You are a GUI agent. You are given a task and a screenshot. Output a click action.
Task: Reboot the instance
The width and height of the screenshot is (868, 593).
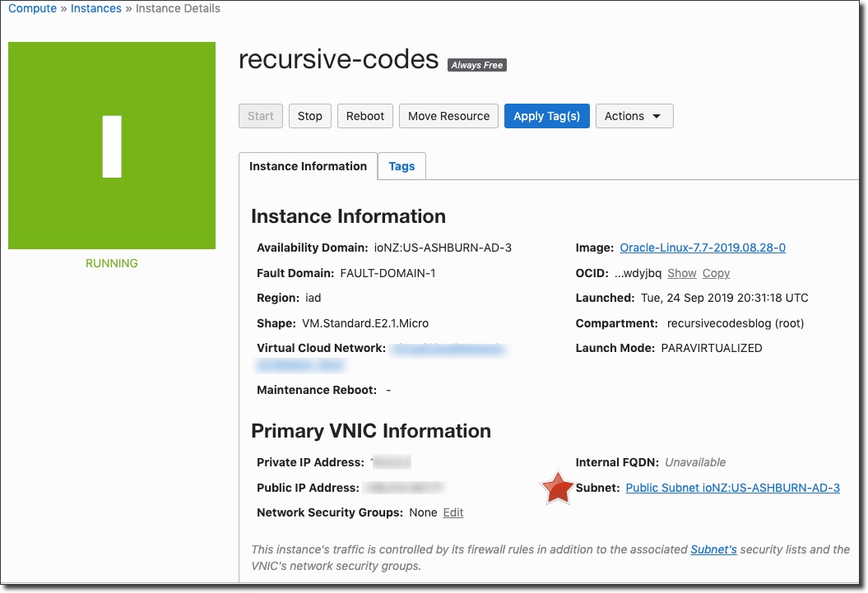coord(365,116)
